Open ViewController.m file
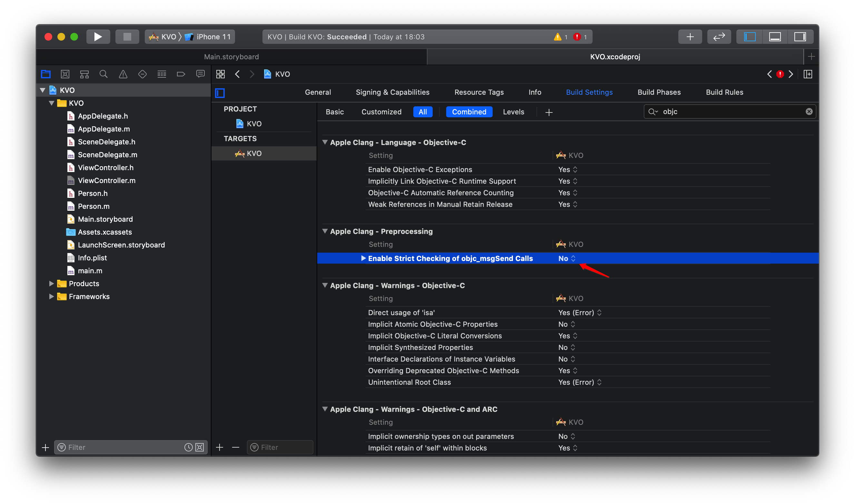 (x=106, y=180)
